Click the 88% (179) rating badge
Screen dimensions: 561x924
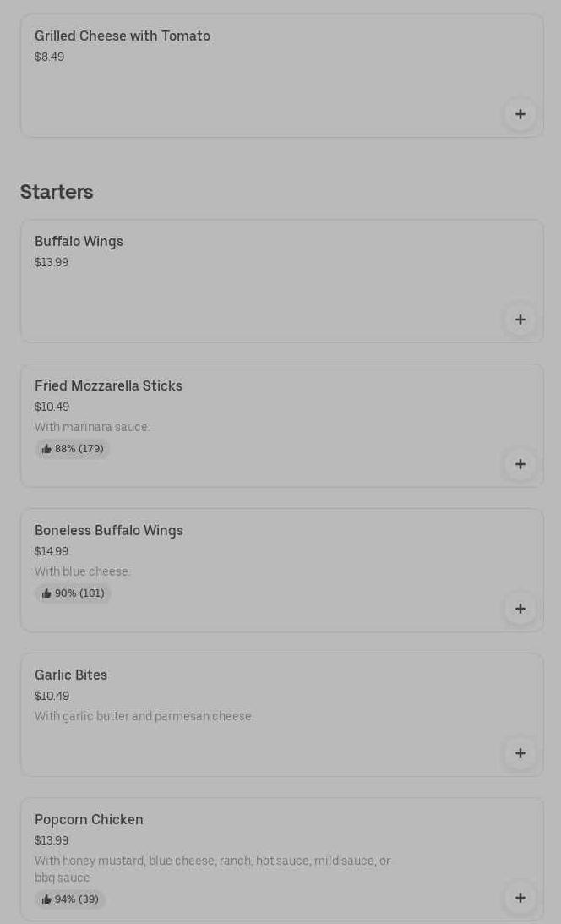(x=73, y=449)
